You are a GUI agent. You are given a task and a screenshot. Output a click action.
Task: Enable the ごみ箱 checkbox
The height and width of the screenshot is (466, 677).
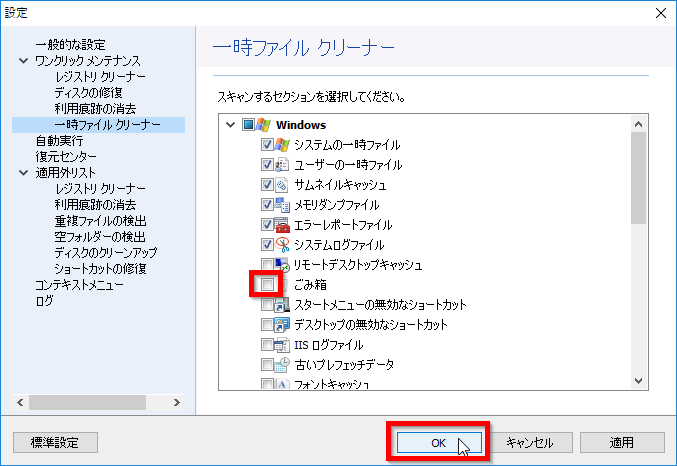click(267, 284)
